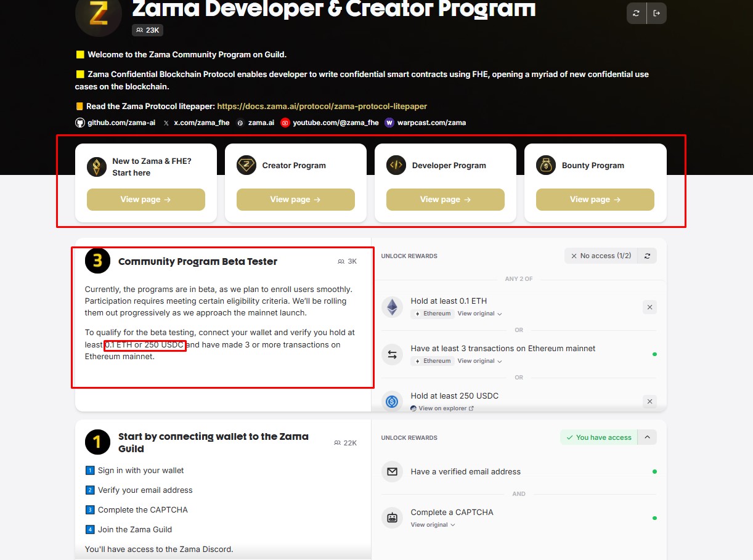Collapse the You have access requirements chevron

pos(647,437)
